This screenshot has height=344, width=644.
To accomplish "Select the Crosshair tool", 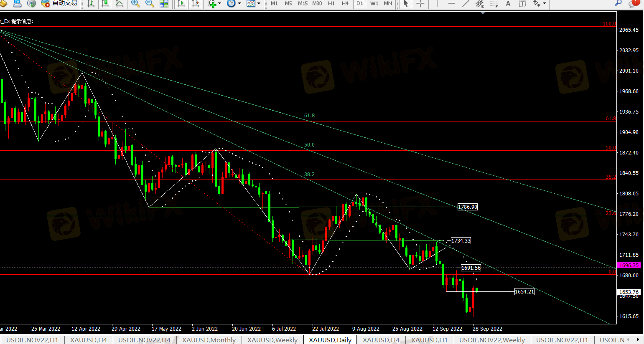I will (x=420, y=3).
